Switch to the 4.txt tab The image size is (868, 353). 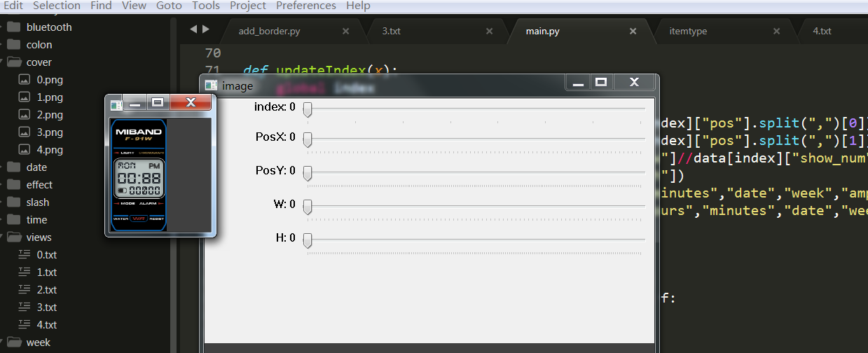point(822,32)
